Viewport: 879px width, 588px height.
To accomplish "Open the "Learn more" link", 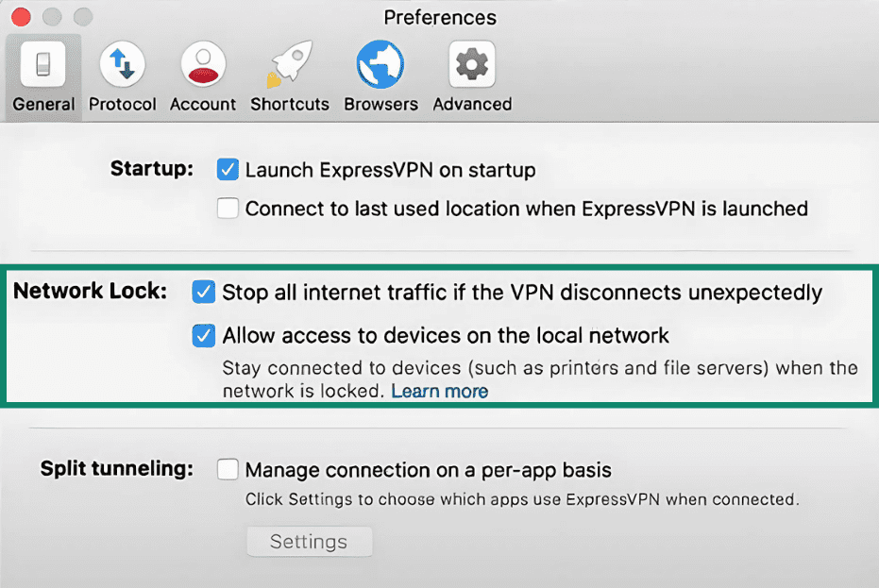I will (440, 391).
